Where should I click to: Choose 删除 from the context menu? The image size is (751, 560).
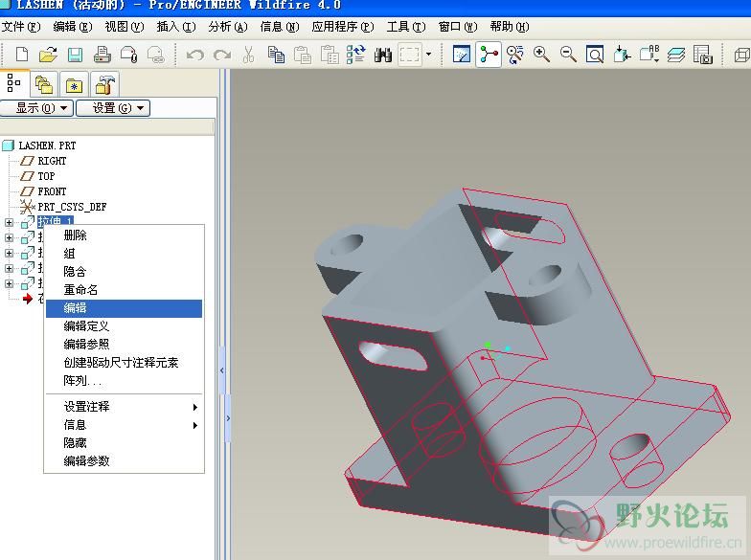coord(125,235)
